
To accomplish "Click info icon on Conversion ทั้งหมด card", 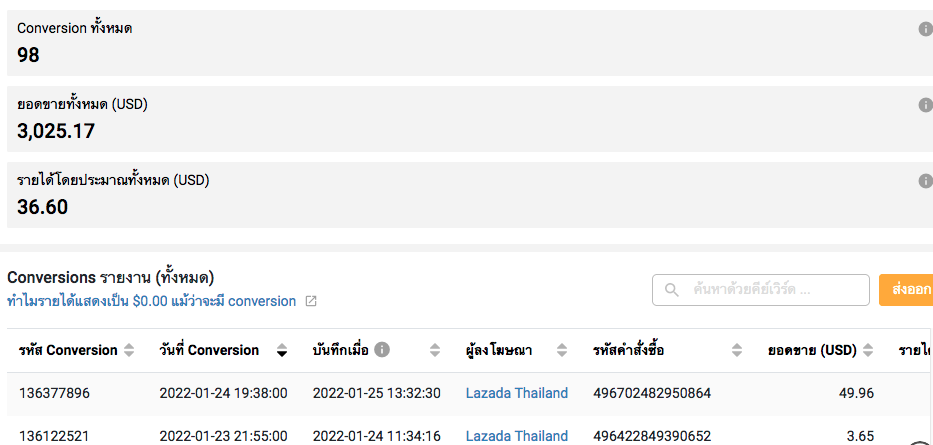I will [925, 29].
